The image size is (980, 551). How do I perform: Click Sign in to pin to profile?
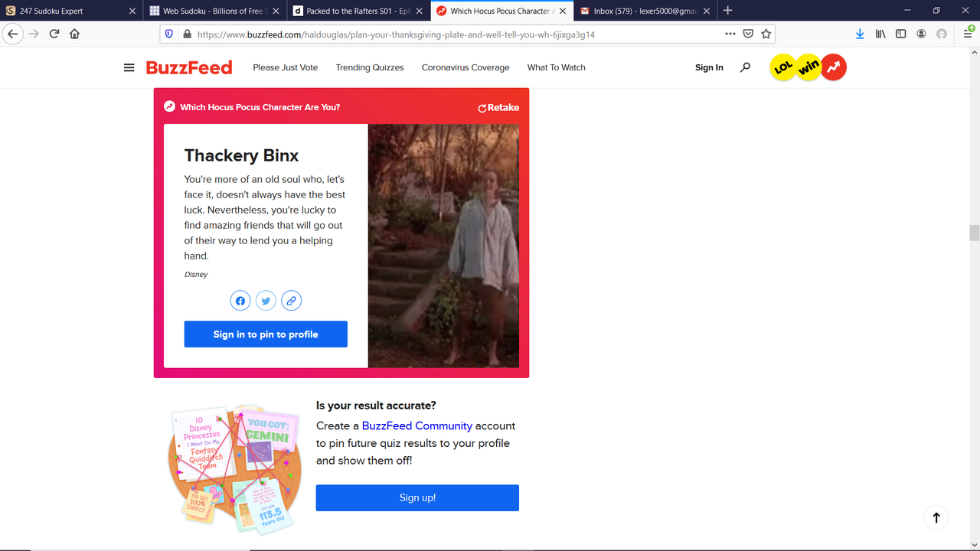coord(266,334)
